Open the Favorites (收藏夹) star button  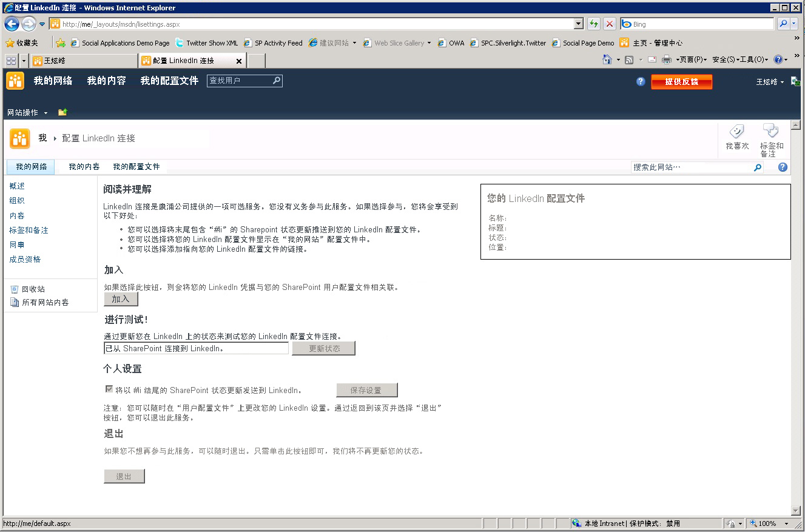point(22,43)
